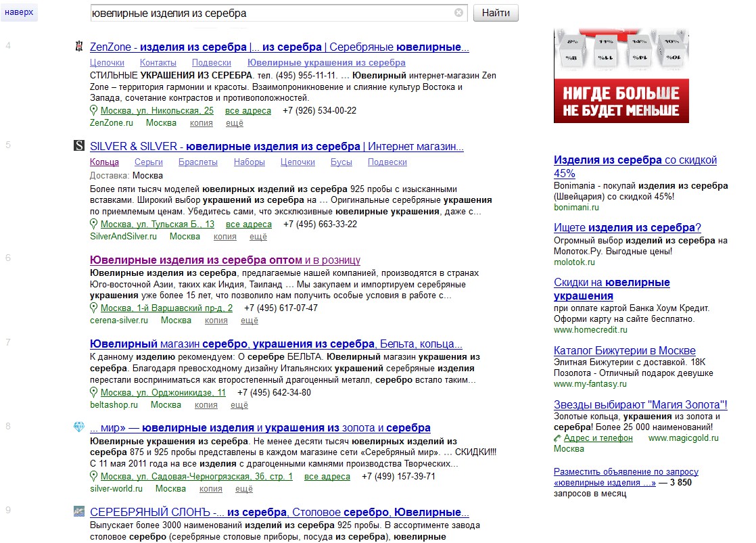The image size is (756, 543).
Task: Open the silver-world.ru green URL
Action: (116, 489)
